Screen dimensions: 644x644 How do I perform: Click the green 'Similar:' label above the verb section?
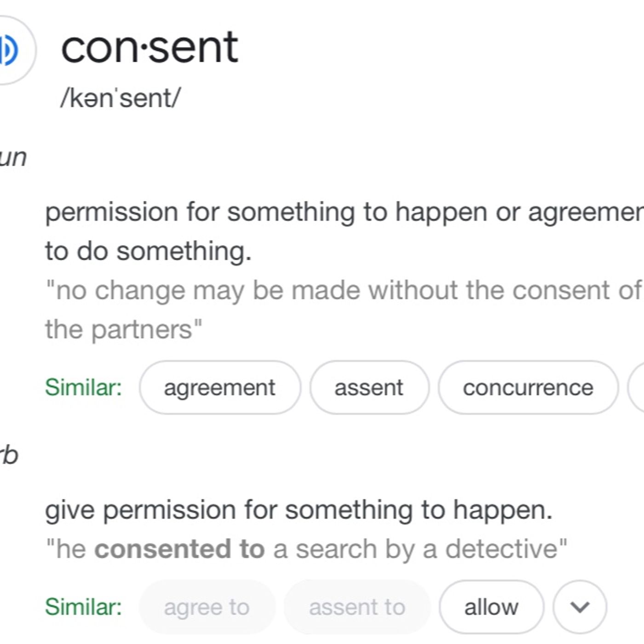click(83, 387)
